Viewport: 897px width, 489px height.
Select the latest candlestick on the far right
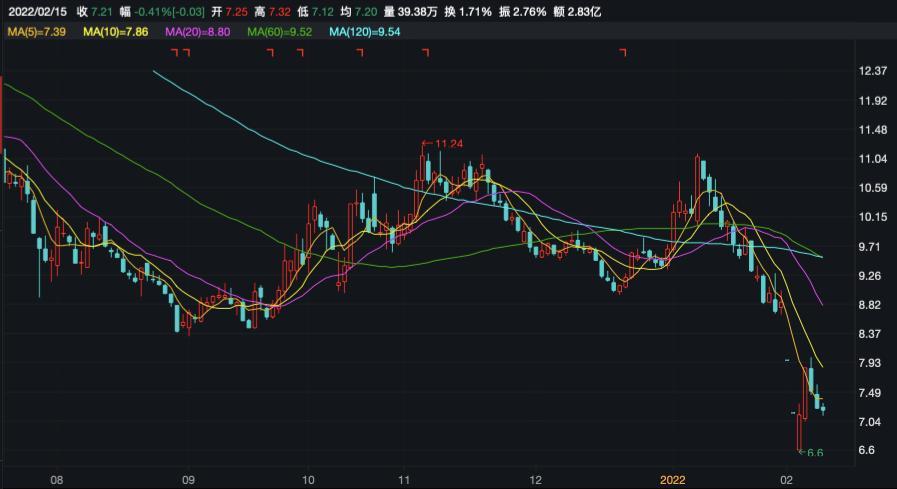pos(823,408)
